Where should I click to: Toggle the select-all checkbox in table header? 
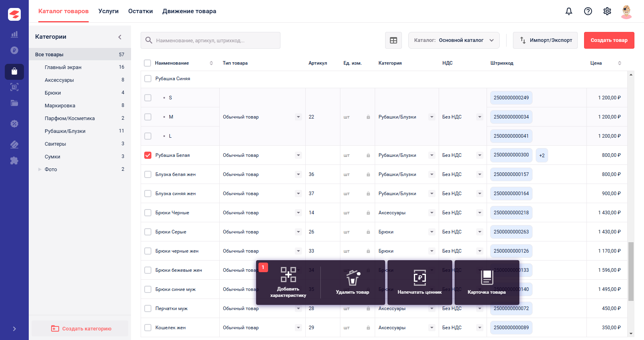point(147,63)
